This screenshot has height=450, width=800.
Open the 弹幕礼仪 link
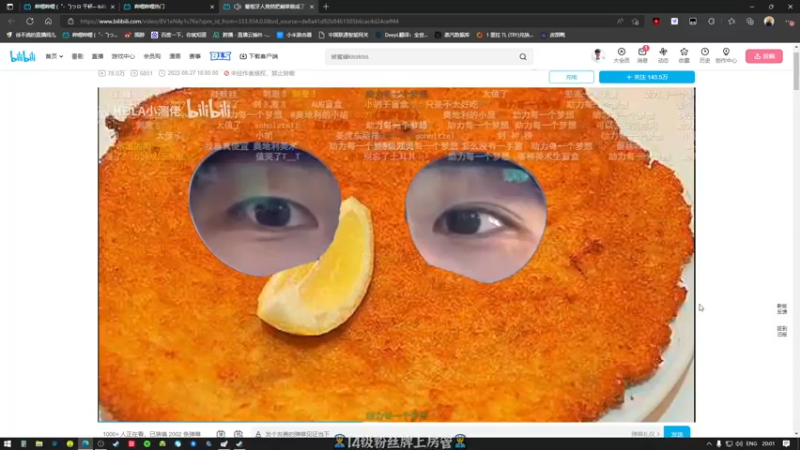coord(645,434)
